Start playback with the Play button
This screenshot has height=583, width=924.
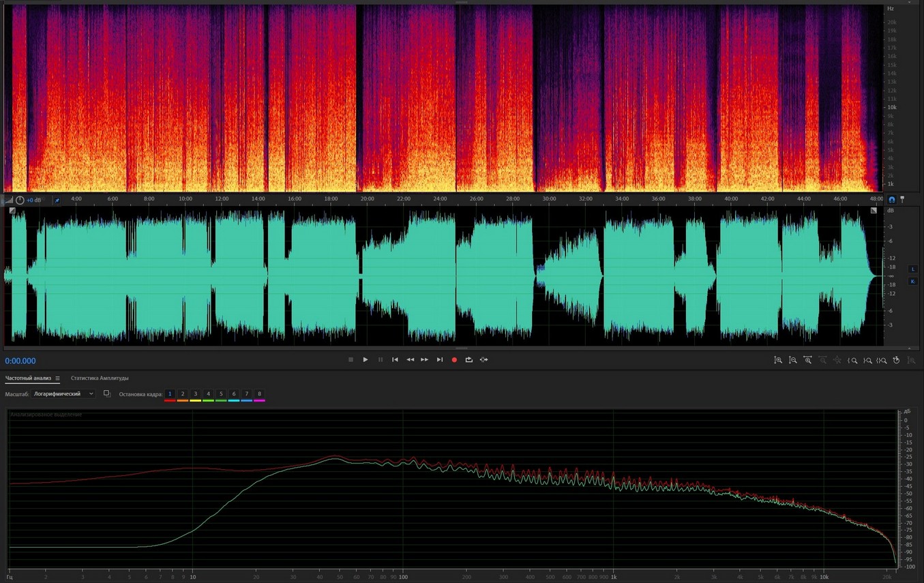pyautogui.click(x=366, y=359)
